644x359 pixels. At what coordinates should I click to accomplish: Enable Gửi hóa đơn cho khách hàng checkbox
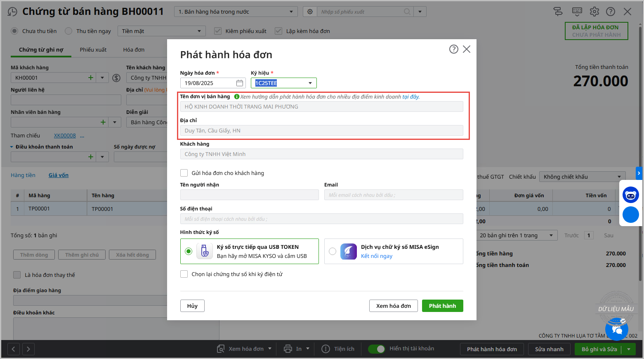coord(184,173)
